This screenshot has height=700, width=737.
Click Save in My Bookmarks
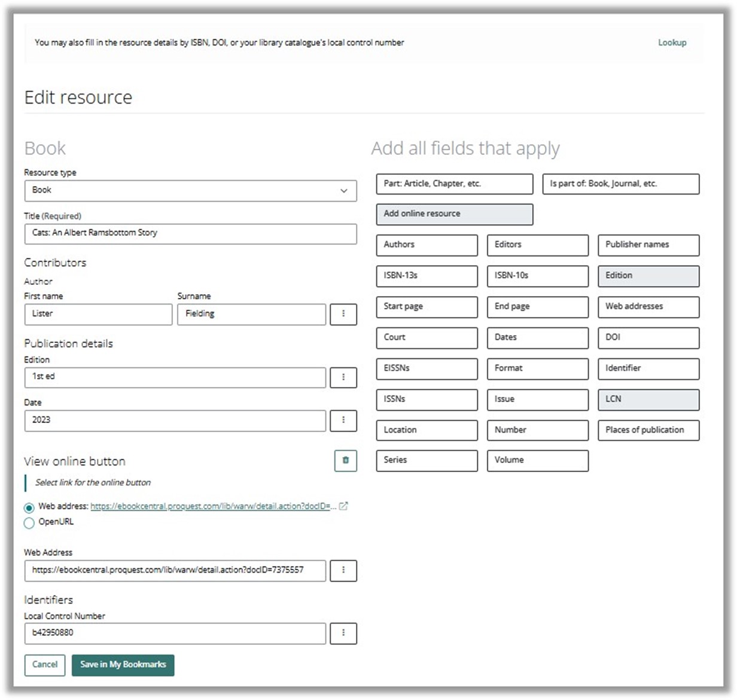tap(123, 665)
